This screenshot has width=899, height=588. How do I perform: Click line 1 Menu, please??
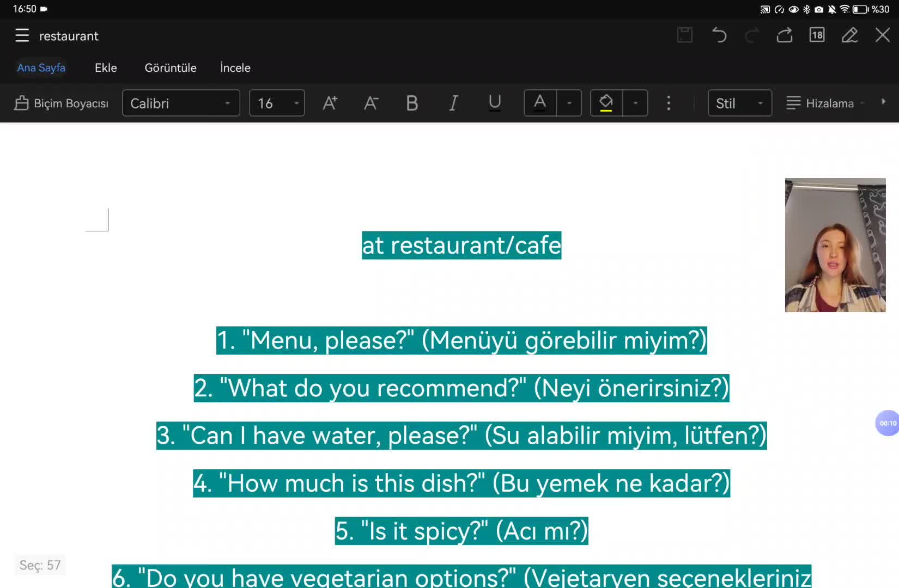click(461, 340)
